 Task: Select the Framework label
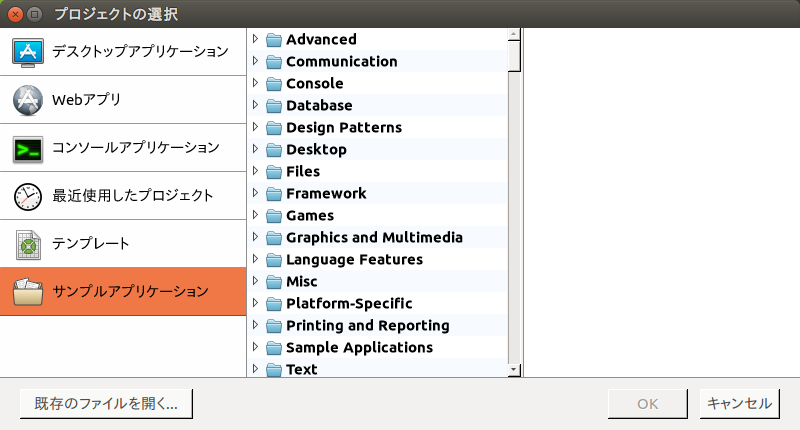326,194
